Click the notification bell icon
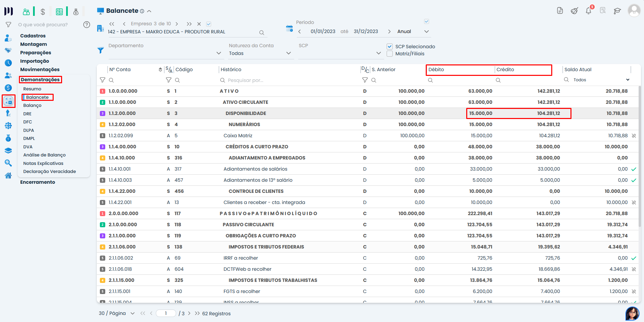The image size is (644, 322). [x=588, y=11]
